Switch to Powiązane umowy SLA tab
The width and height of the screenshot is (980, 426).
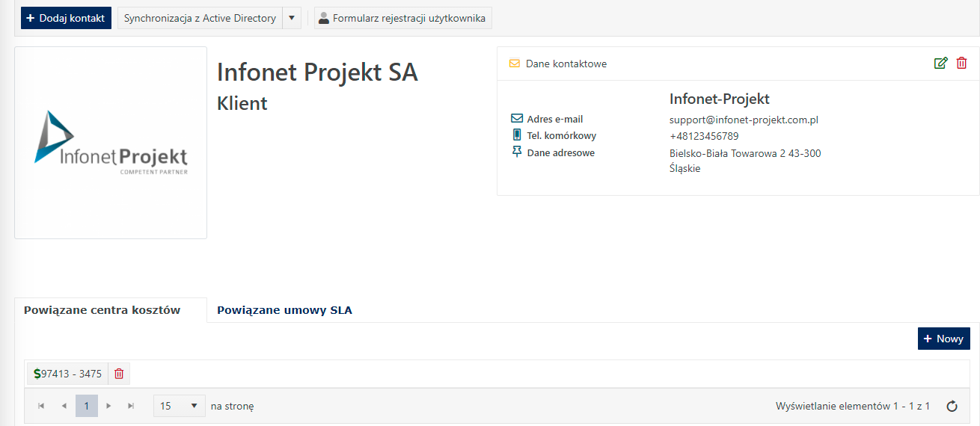click(284, 310)
